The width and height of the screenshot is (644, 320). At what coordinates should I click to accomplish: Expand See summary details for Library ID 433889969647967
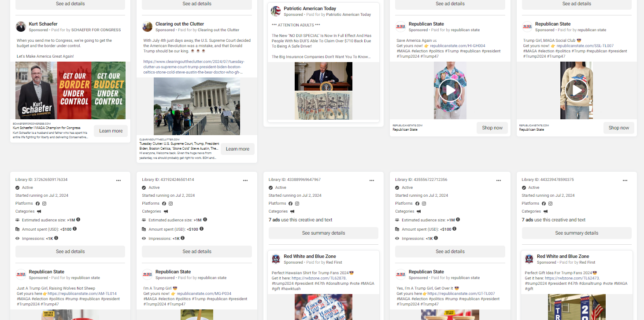[x=323, y=233]
